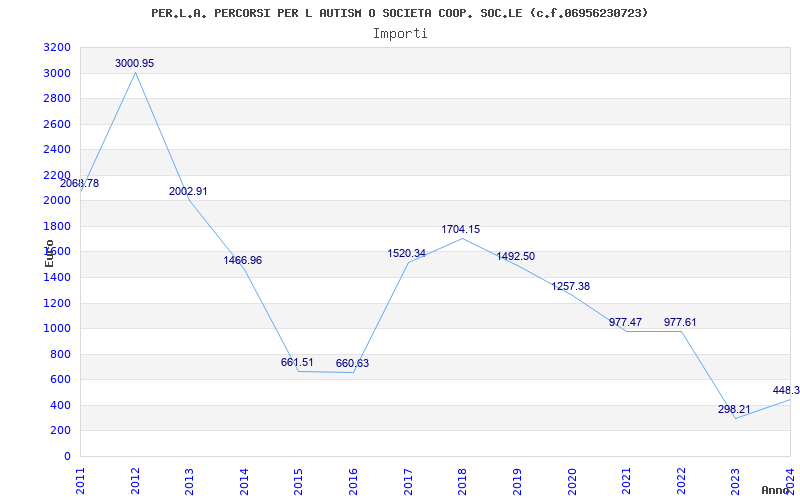Select data label 977.61
This screenshot has height=500, width=800.
point(680,322)
